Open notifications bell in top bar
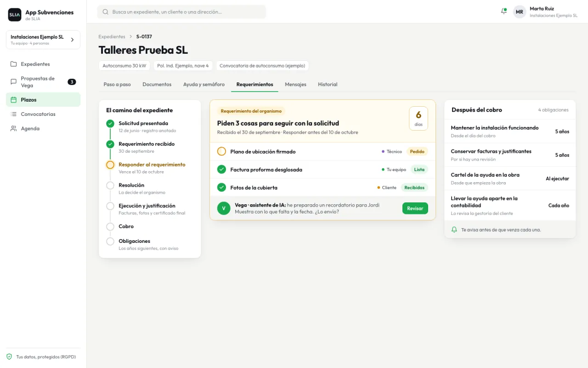 pos(504,11)
